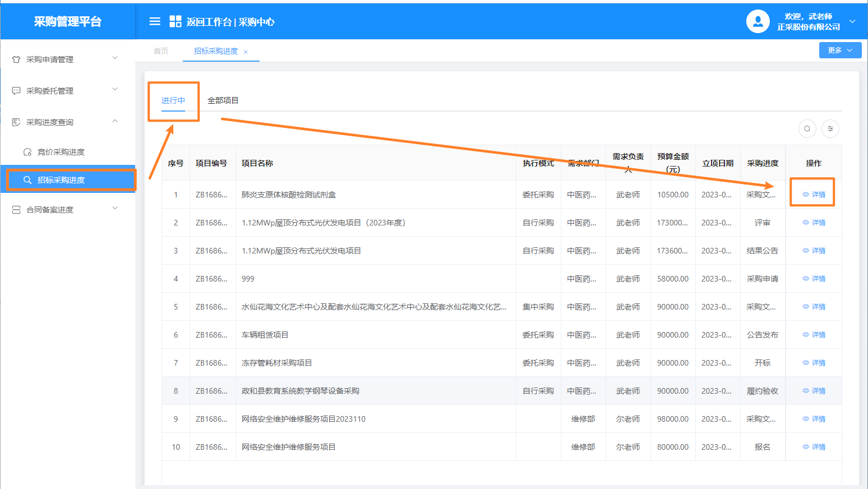Collapse the 采购进度查询 menu
Screen dimensions: 868x489
(115, 121)
